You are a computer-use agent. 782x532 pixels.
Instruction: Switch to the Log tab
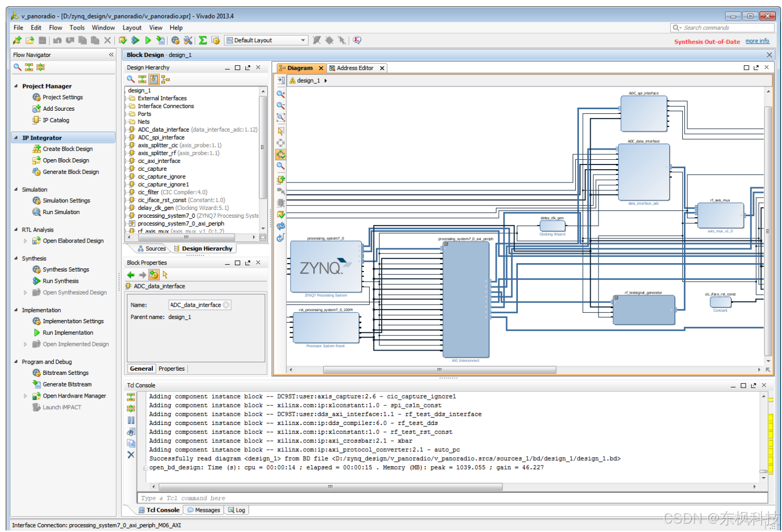point(236,510)
